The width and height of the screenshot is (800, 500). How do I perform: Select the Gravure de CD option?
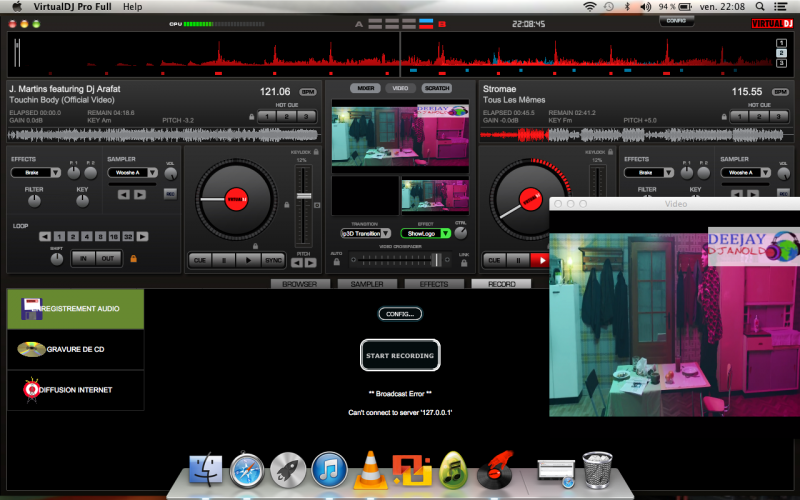pos(76,349)
